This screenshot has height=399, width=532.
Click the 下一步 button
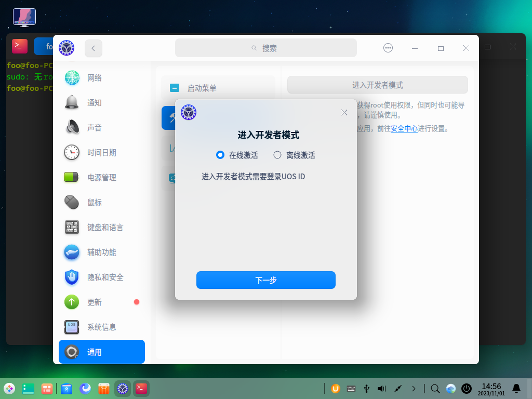[x=265, y=280]
